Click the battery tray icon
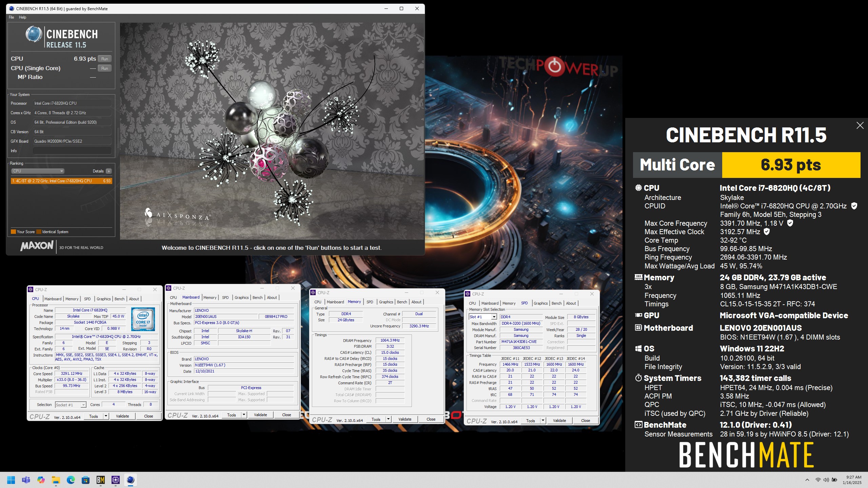 tap(834, 480)
